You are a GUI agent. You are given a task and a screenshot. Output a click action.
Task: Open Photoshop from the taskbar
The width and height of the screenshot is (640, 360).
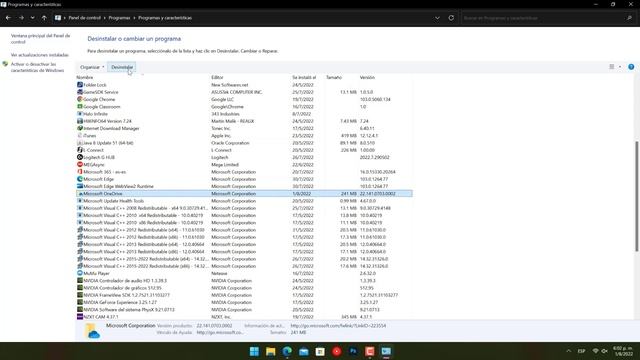(353, 351)
